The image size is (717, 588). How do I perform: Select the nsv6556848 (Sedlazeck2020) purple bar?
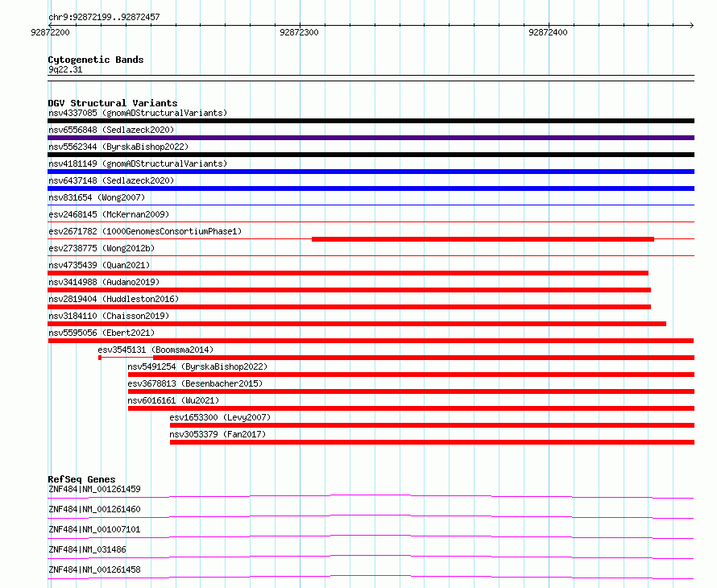pos(371,138)
